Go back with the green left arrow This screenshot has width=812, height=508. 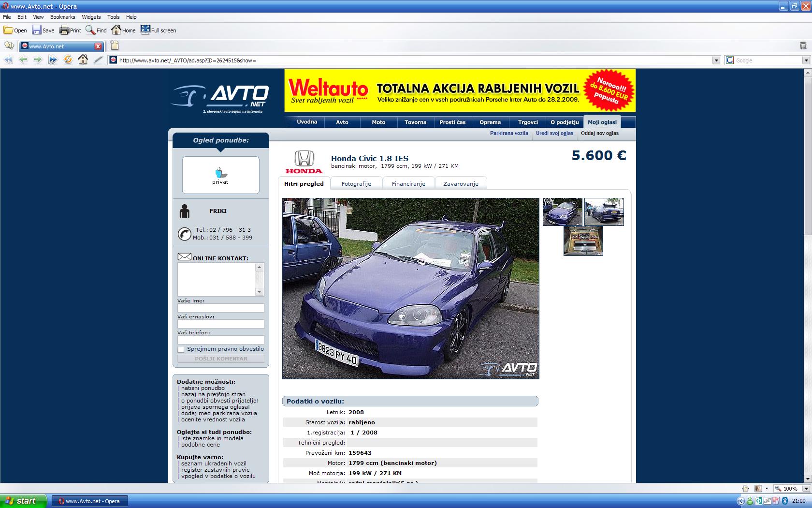point(23,60)
